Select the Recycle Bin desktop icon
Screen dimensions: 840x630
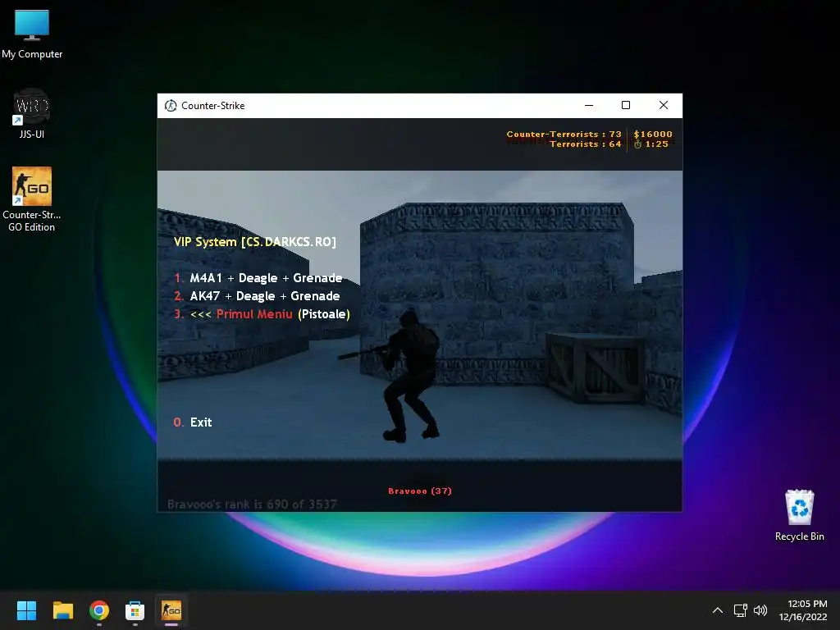[x=799, y=515]
